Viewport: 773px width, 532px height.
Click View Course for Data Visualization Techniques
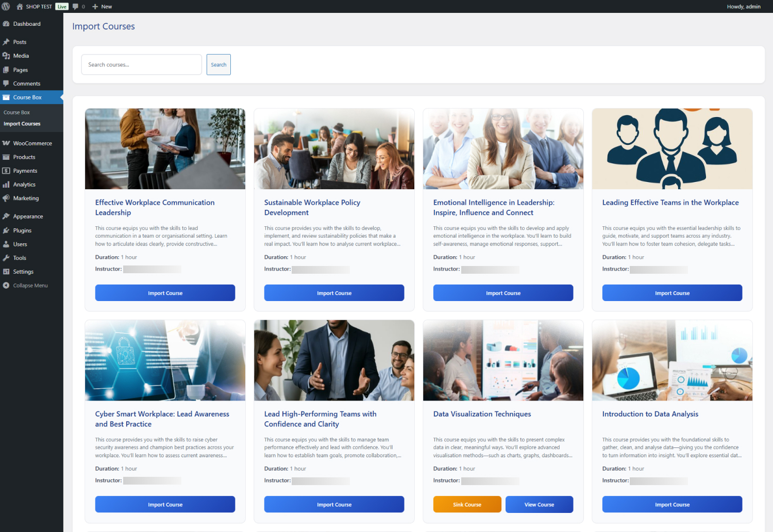click(x=539, y=504)
